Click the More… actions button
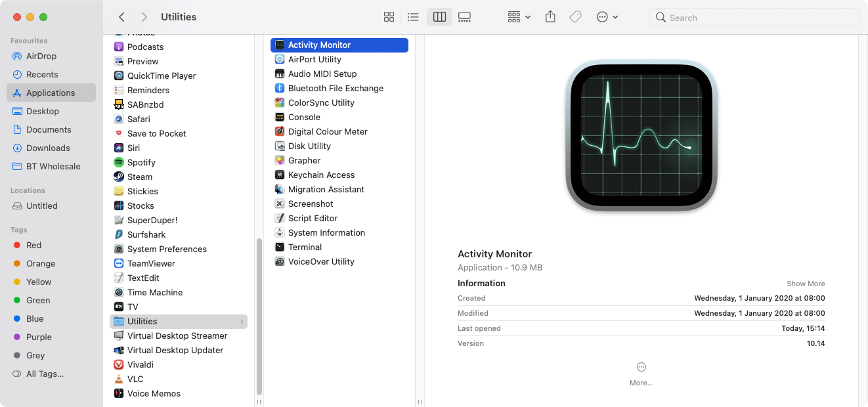Image resolution: width=868 pixels, height=407 pixels. click(641, 374)
